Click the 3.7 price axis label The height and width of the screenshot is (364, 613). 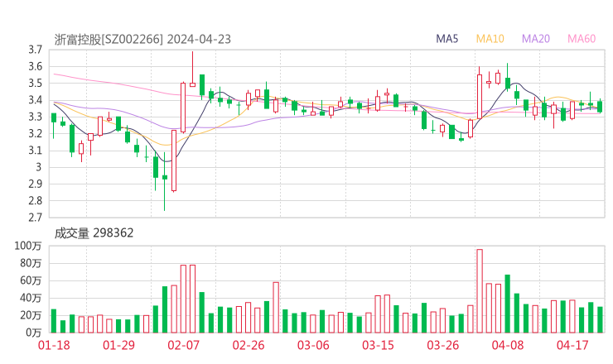(x=35, y=50)
